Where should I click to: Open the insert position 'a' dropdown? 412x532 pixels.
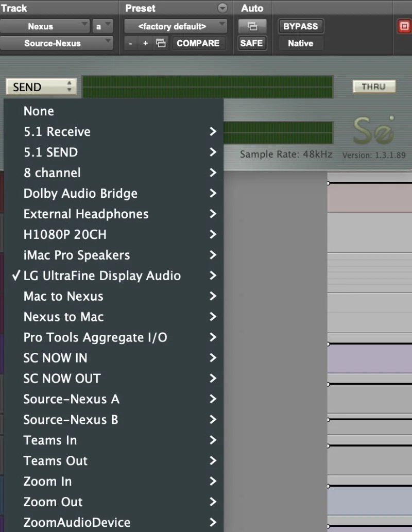point(102,26)
